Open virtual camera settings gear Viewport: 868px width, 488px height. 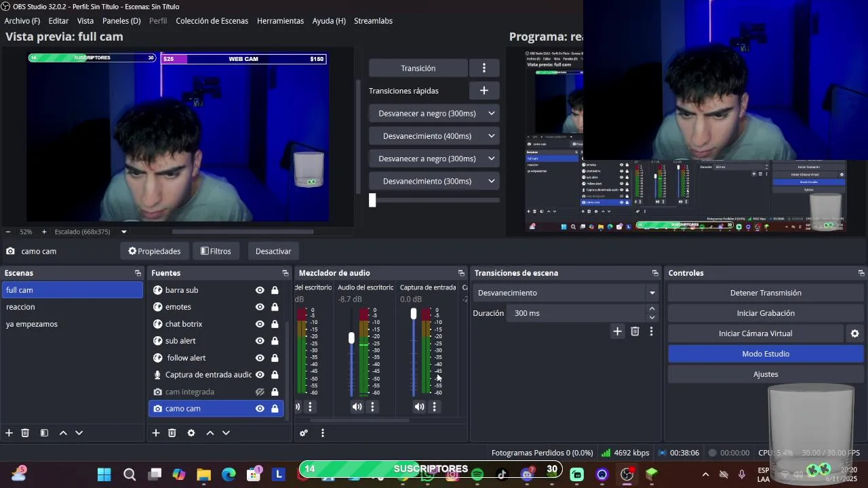tap(854, 333)
